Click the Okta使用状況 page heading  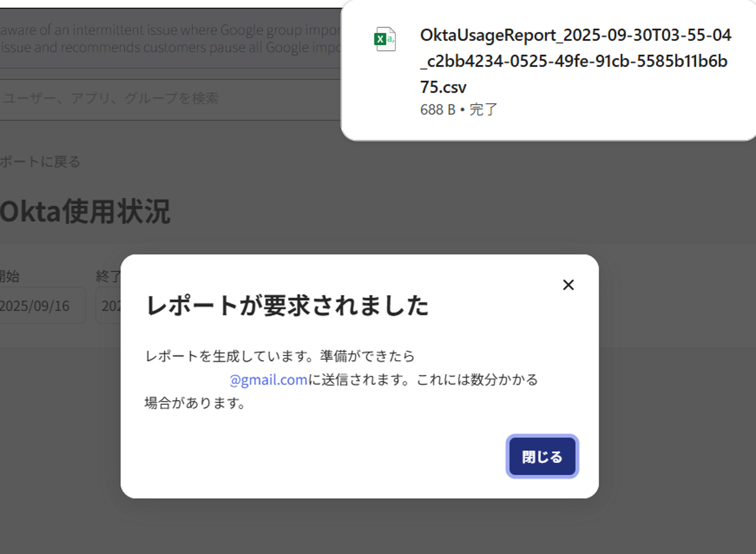[x=85, y=212]
